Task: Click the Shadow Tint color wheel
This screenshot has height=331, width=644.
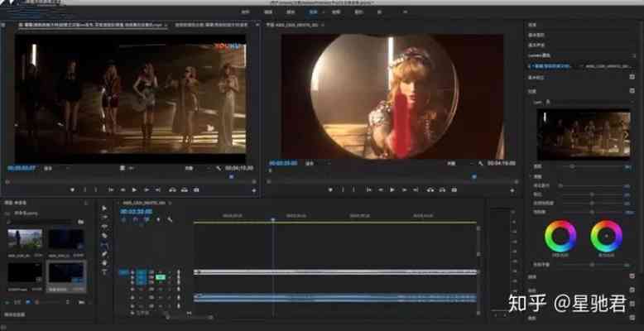Action: (560, 236)
